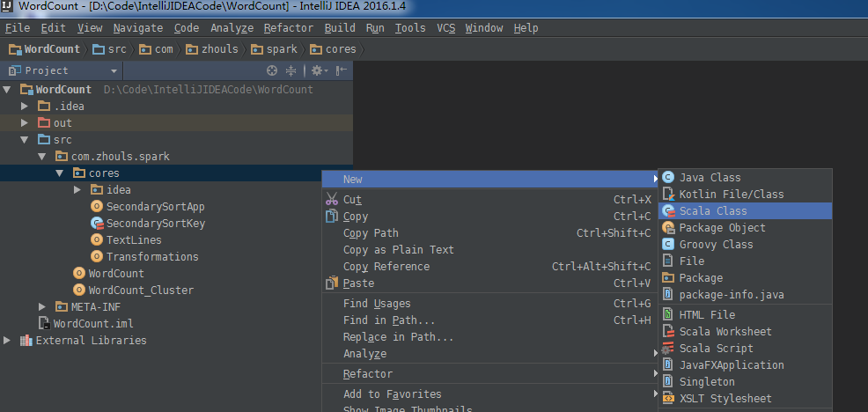The image size is (868, 412).
Task: Select SecondarySortApp in project tree
Action: tap(155, 207)
